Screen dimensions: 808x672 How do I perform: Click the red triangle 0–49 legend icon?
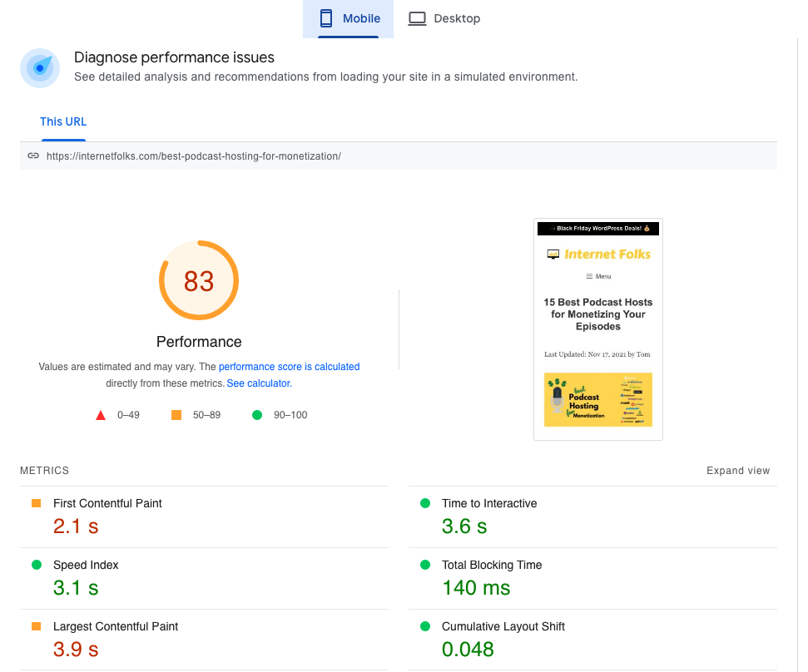click(101, 415)
